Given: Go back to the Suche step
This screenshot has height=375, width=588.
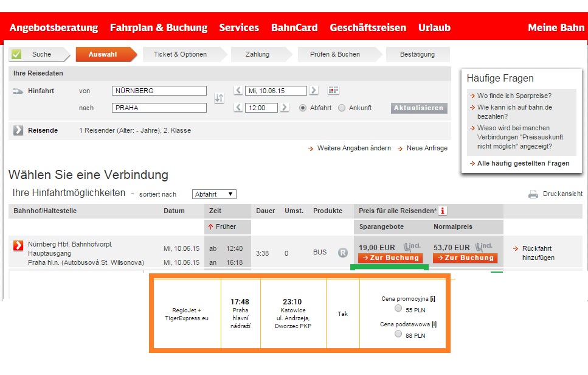Looking at the screenshot, I should pyautogui.click(x=40, y=54).
